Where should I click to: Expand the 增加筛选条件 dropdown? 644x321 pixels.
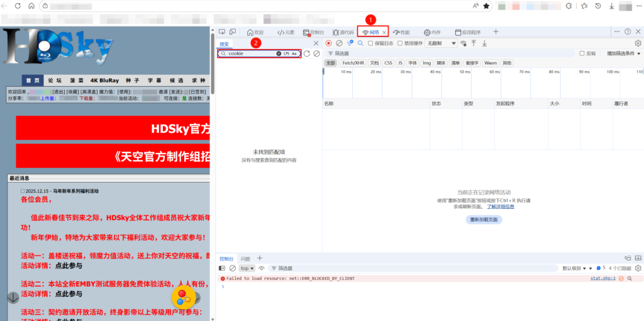[623, 53]
